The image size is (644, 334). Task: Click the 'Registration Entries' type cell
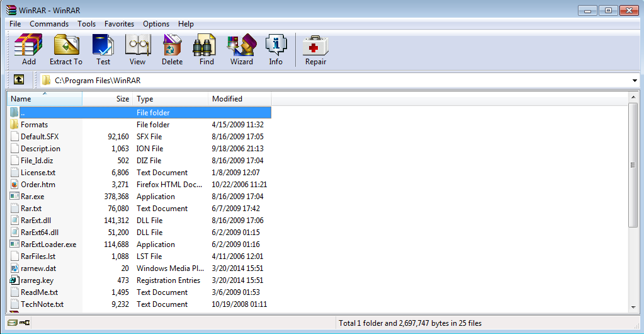[168, 280]
